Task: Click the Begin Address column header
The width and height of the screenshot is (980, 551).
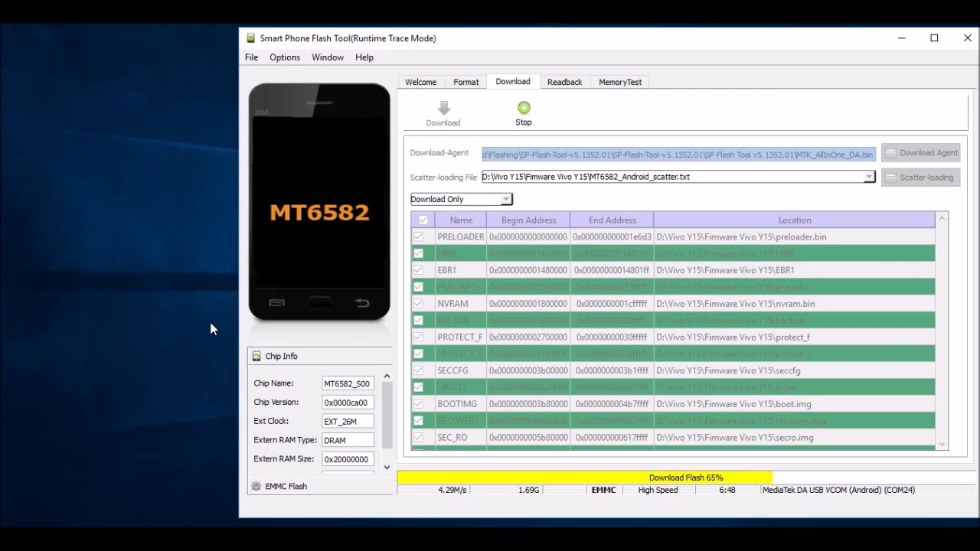Action: click(x=529, y=220)
